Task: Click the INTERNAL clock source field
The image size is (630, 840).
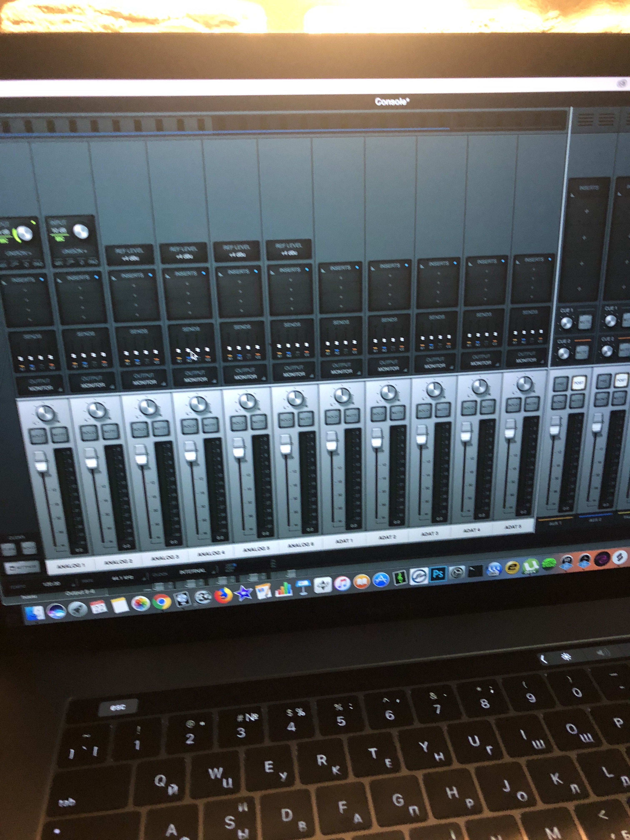Action: [x=192, y=571]
